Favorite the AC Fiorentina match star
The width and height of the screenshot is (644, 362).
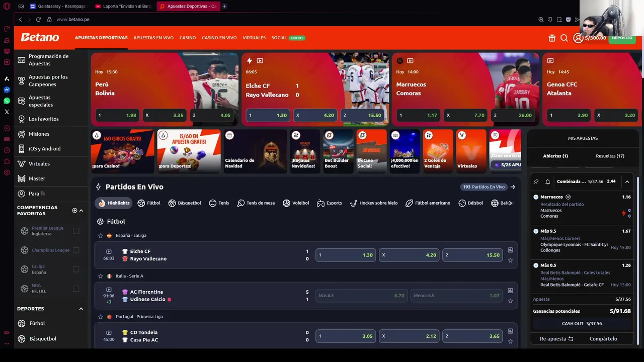coord(510,301)
